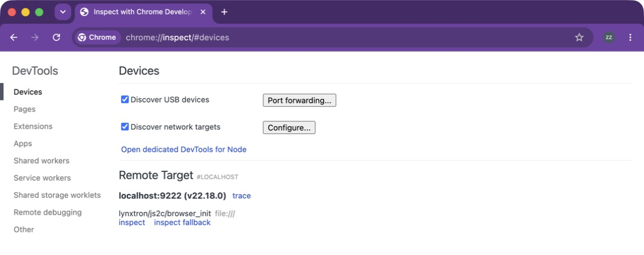The width and height of the screenshot is (644, 255).
Task: Click the Chrome site info chip
Action: (x=97, y=37)
